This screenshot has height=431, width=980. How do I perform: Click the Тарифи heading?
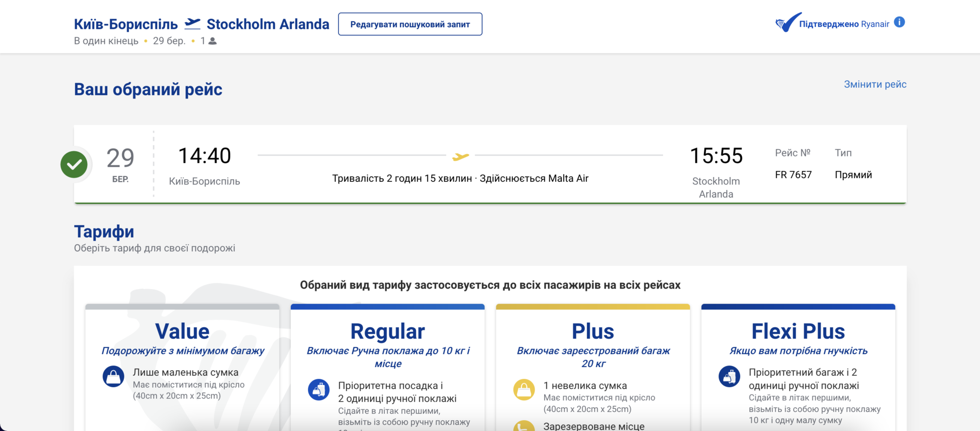(104, 232)
